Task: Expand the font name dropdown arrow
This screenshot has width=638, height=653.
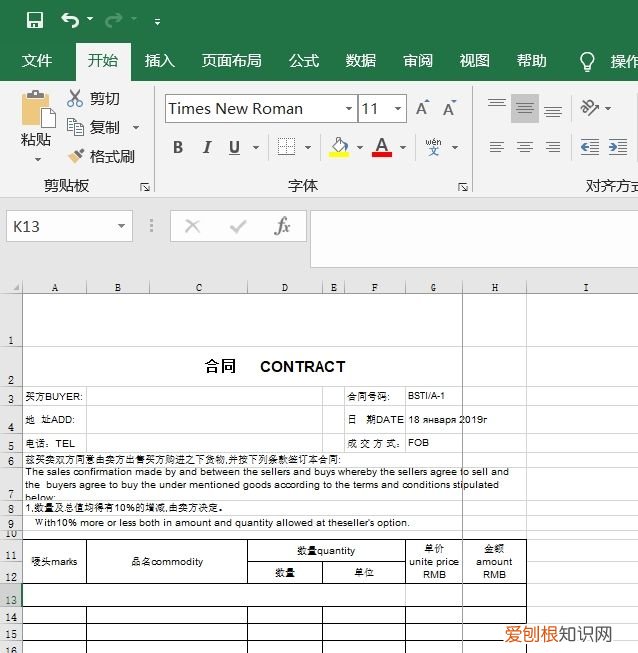Action: pos(349,109)
